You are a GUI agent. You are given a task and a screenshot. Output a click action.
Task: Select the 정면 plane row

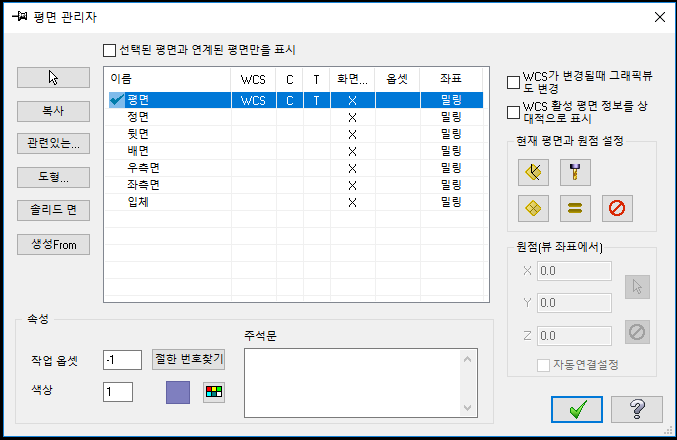(296, 117)
